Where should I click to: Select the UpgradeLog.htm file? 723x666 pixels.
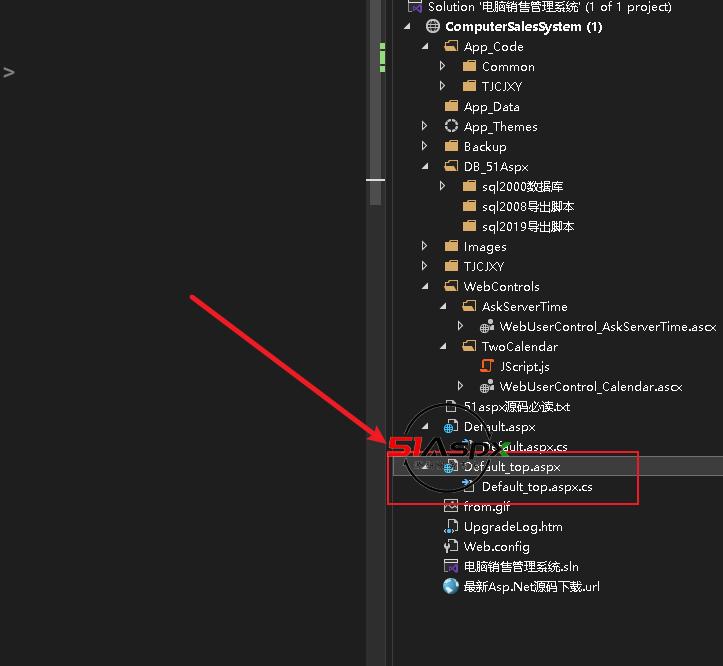(x=513, y=526)
